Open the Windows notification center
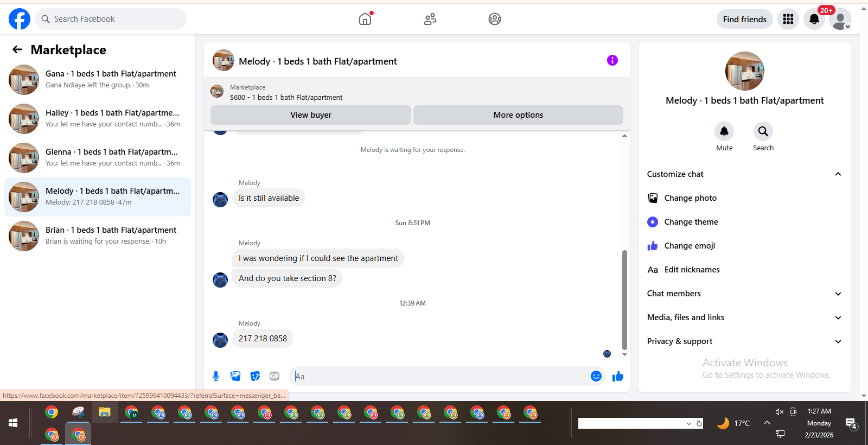Viewport: 868px width, 445px height. coord(851,423)
